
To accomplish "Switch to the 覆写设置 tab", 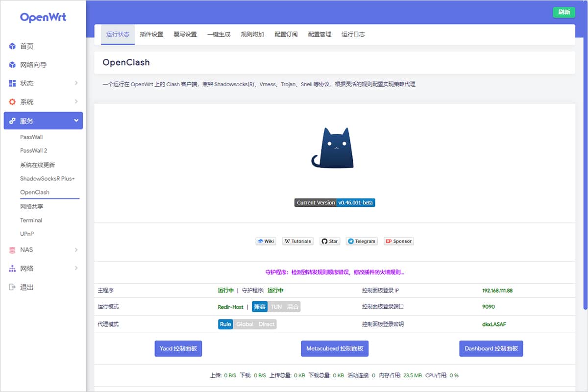I will coord(185,34).
